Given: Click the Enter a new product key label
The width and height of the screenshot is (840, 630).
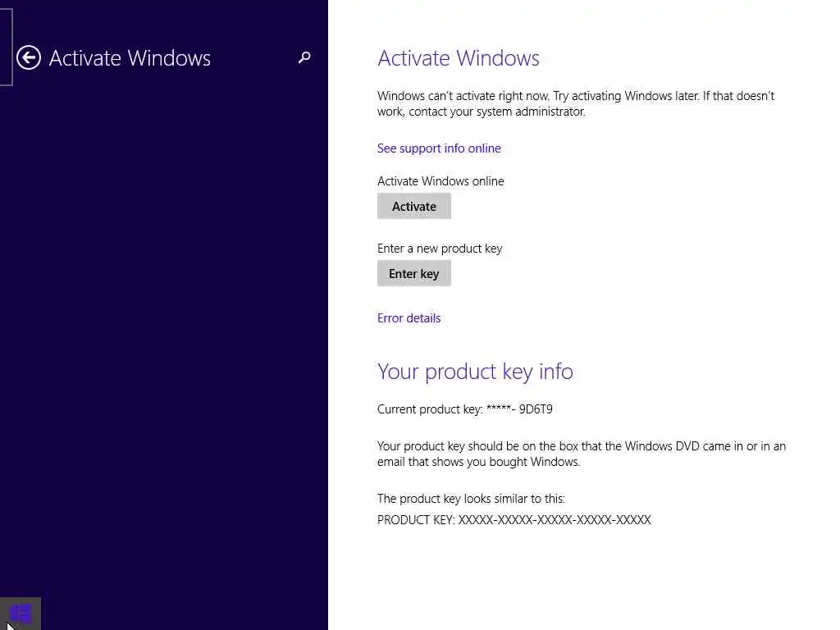Looking at the screenshot, I should (440, 249).
